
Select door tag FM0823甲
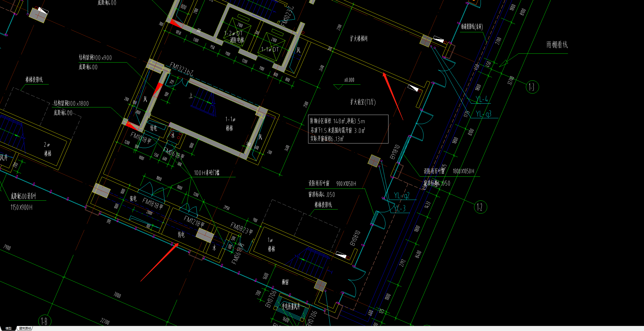241,229
